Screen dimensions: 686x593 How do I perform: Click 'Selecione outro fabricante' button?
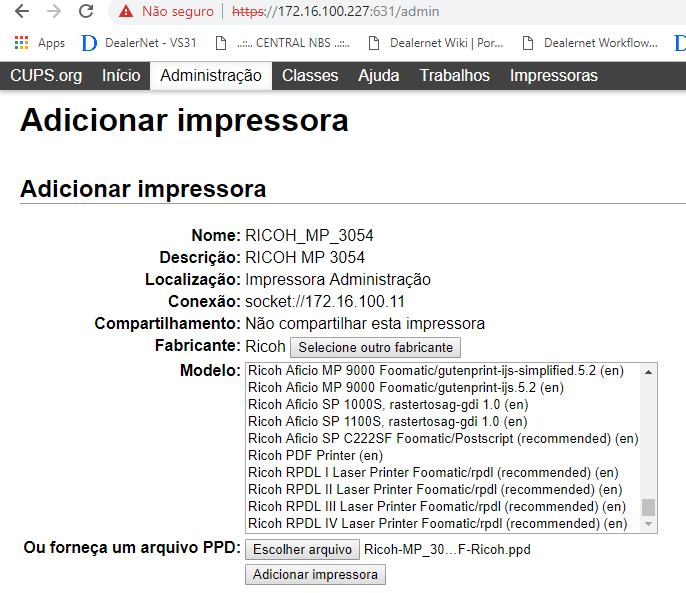point(375,347)
